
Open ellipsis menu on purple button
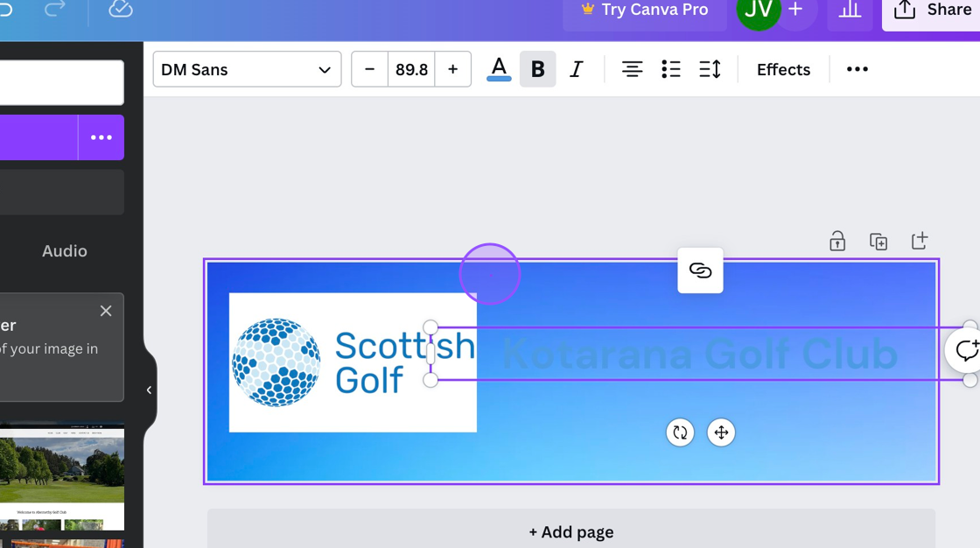coord(101,137)
